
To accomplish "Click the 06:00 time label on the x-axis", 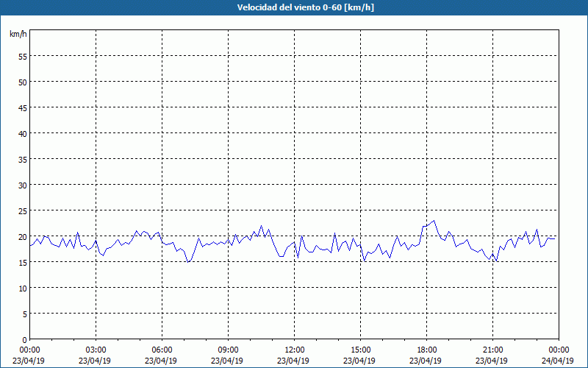I will click(162, 350).
